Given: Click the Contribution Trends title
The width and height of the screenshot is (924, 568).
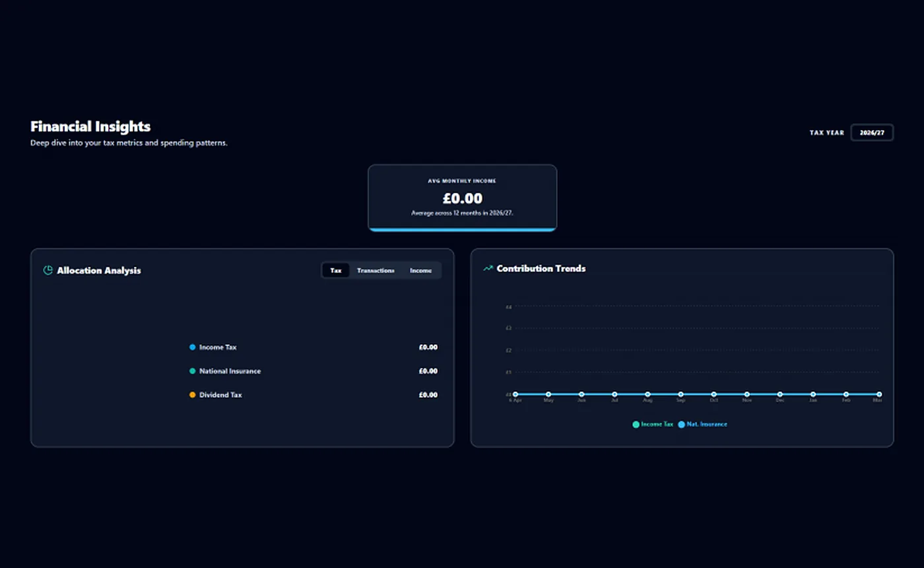Looking at the screenshot, I should tap(541, 268).
